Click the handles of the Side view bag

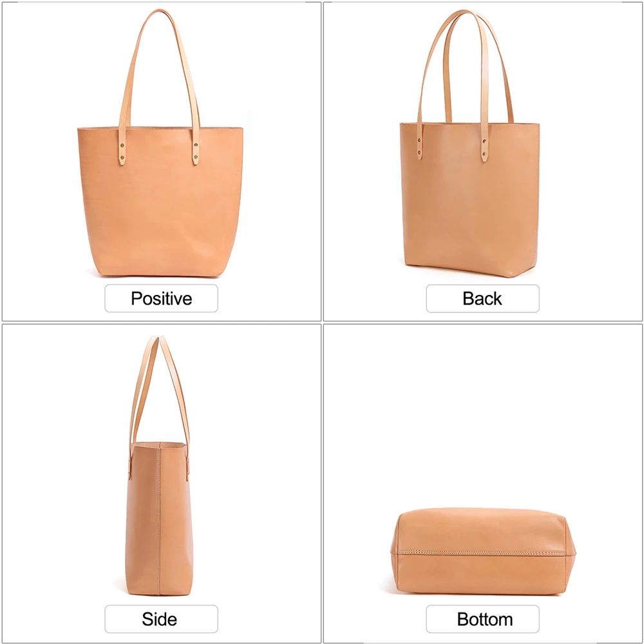(159, 390)
